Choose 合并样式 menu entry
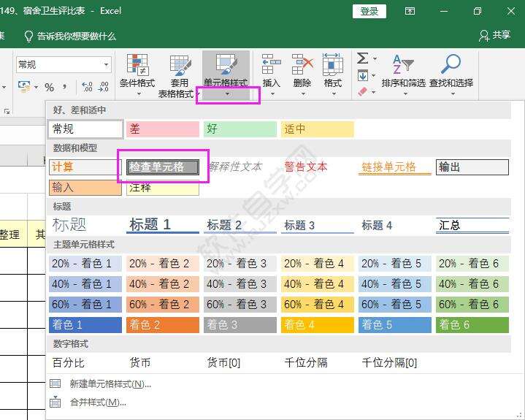 tap(97, 402)
